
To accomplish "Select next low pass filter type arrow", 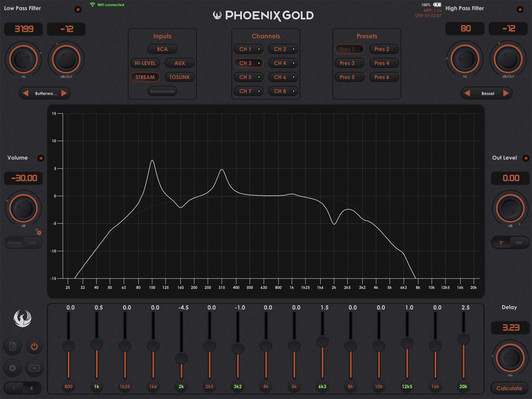I will pyautogui.click(x=64, y=93).
